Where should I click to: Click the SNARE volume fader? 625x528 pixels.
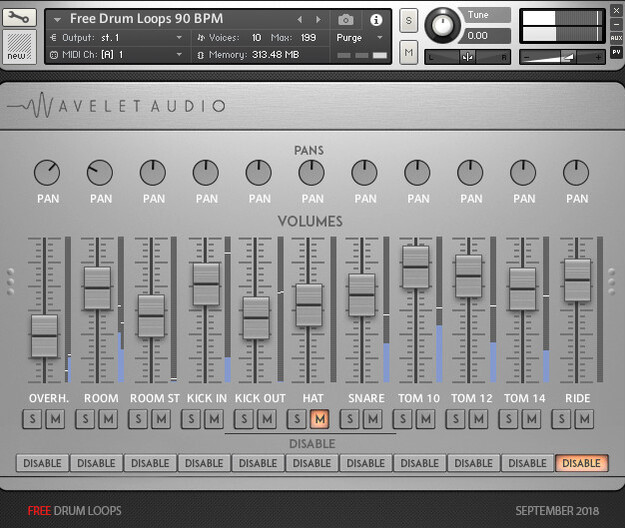point(362,295)
